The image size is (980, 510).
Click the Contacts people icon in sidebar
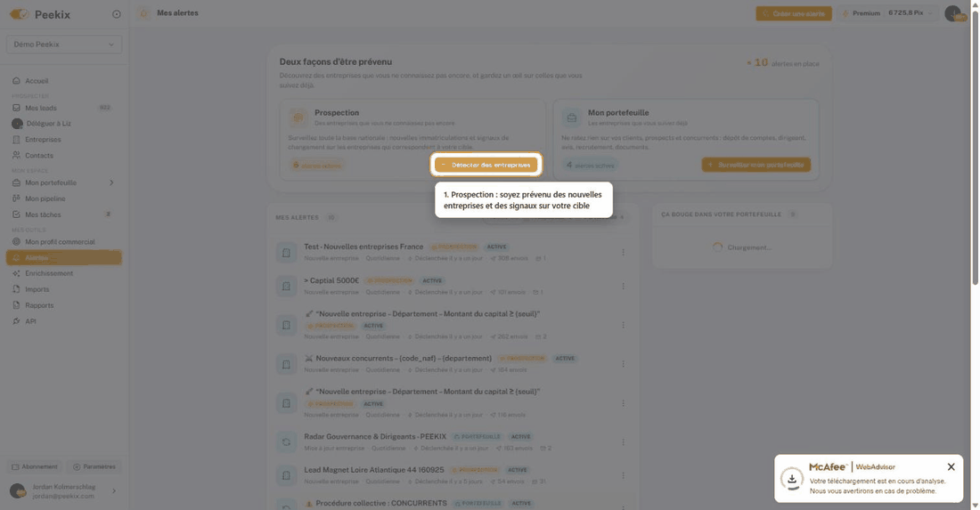click(x=16, y=155)
